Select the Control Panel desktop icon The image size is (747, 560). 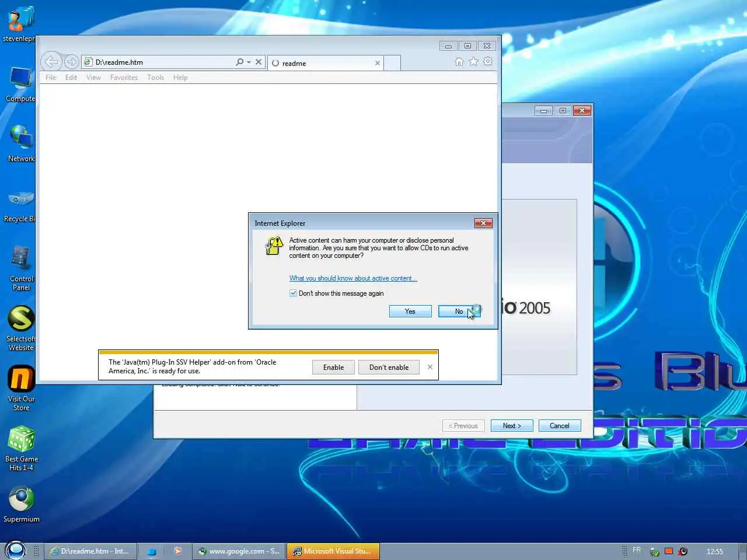(x=21, y=268)
